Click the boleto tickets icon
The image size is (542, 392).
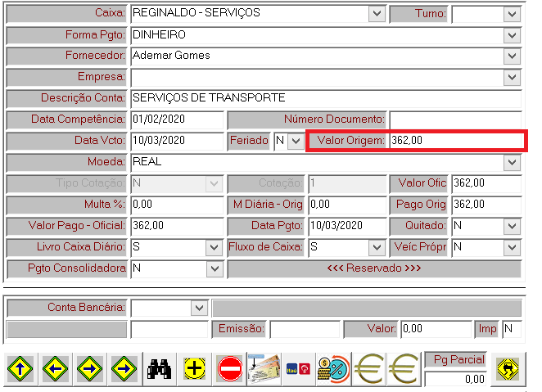(x=264, y=369)
